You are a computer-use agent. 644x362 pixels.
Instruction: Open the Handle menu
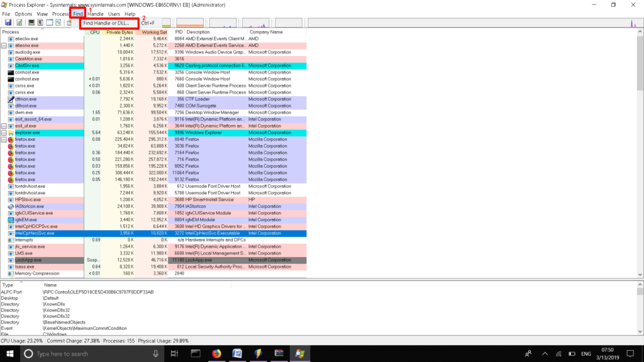96,14
